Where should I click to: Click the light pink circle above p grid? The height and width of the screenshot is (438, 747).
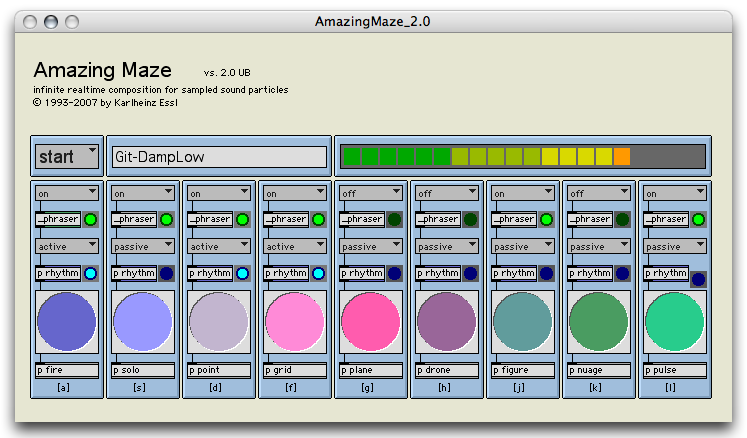pyautogui.click(x=295, y=322)
